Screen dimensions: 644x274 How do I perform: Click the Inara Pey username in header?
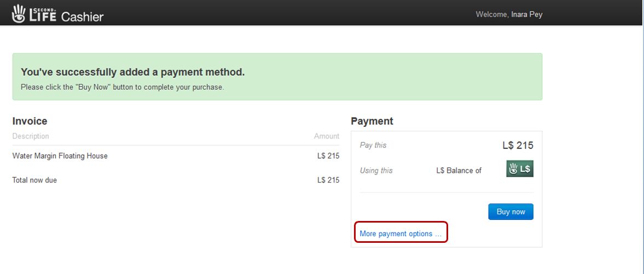(526, 15)
